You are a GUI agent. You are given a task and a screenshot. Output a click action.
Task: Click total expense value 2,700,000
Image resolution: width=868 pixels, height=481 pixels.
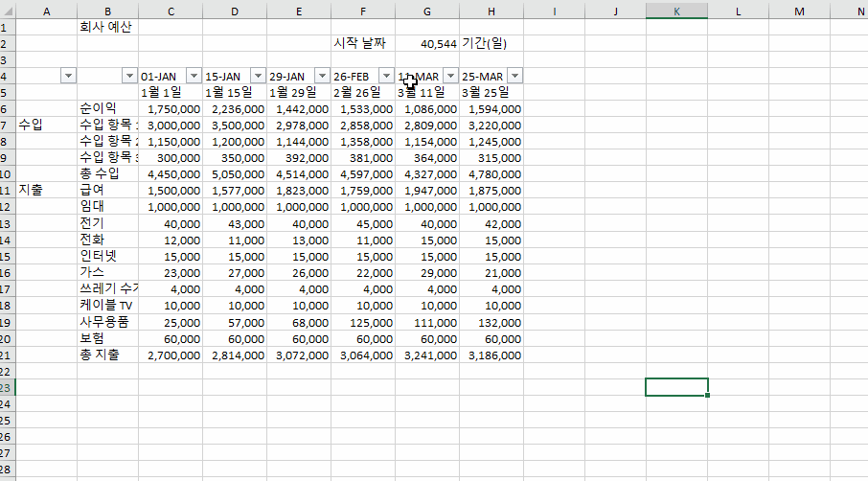pyautogui.click(x=171, y=355)
